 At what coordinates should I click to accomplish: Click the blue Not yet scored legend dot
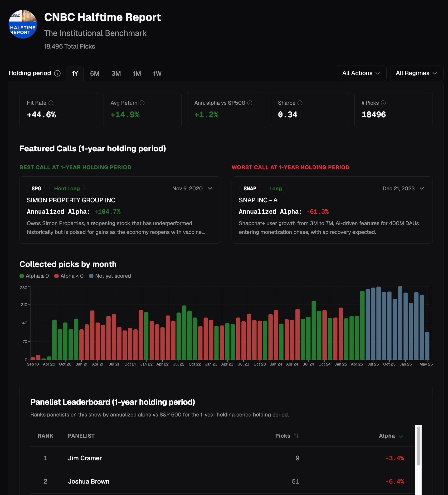91,276
